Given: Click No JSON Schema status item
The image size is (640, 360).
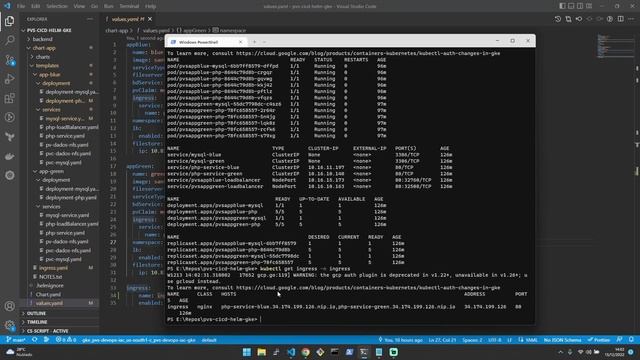Looking at the screenshot, I should pyautogui.click(x=562, y=340).
